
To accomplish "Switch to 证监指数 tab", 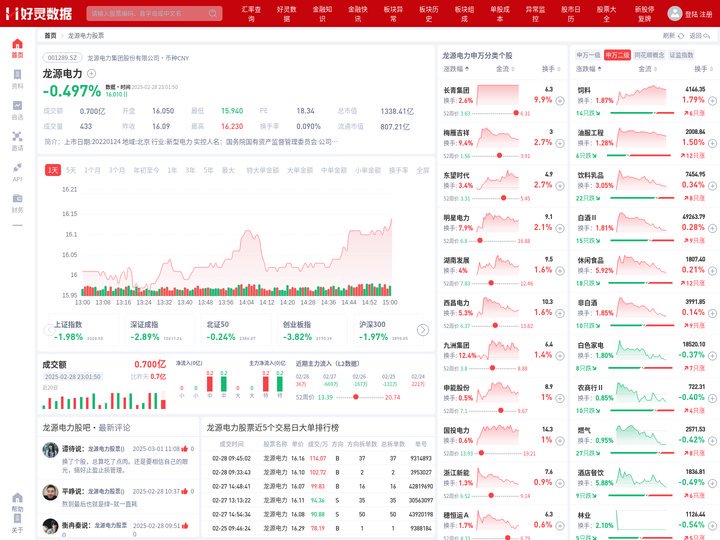I will tap(681, 55).
